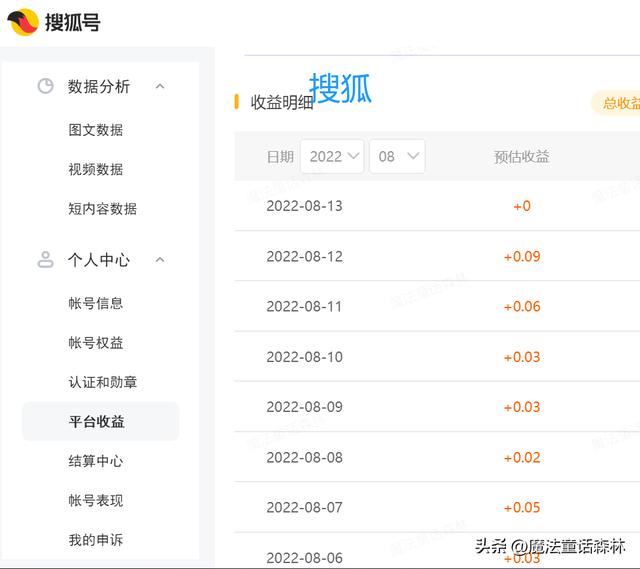Open 认证和勋章 page

tap(103, 382)
